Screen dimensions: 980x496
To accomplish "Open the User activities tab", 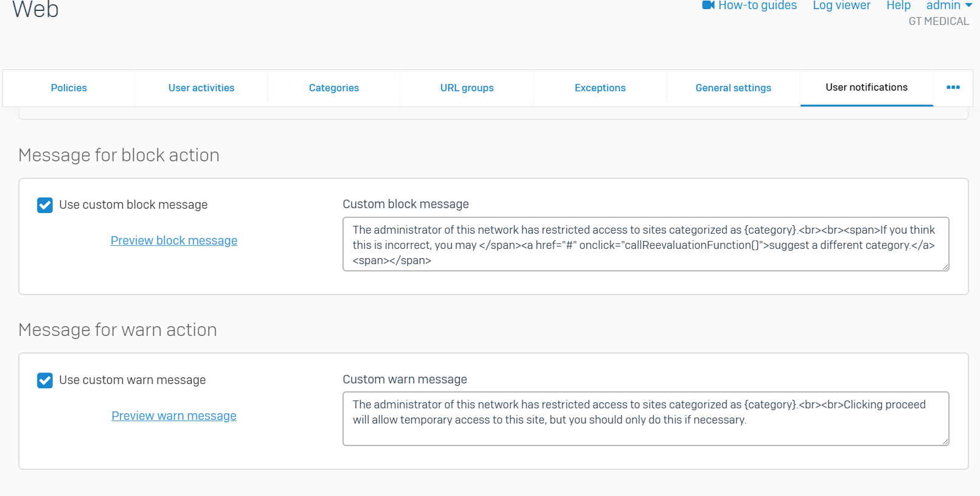I will coord(201,88).
